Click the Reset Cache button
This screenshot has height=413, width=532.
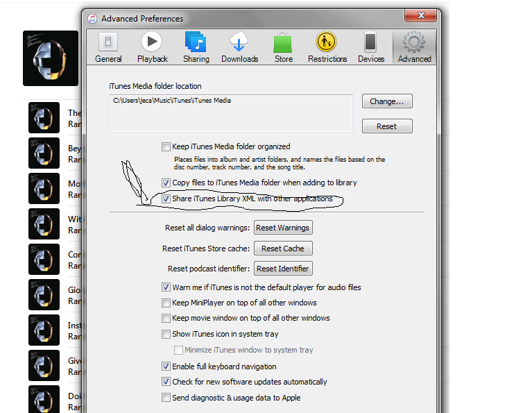[283, 248]
